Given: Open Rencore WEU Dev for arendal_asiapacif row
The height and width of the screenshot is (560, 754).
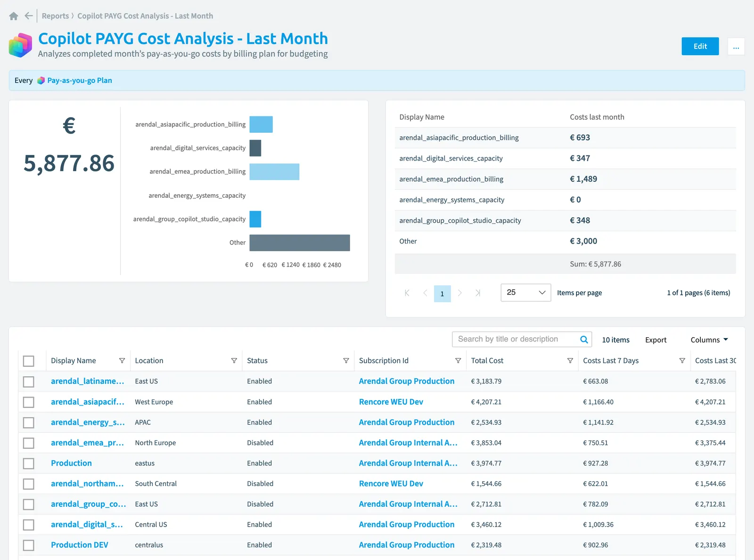Looking at the screenshot, I should point(391,402).
